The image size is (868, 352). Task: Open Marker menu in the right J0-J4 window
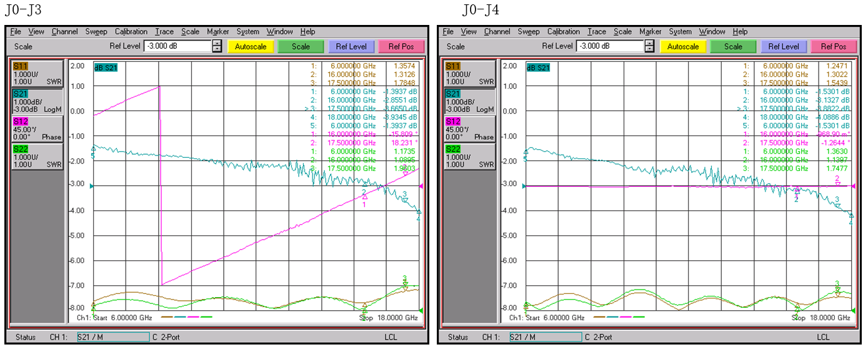(x=650, y=32)
